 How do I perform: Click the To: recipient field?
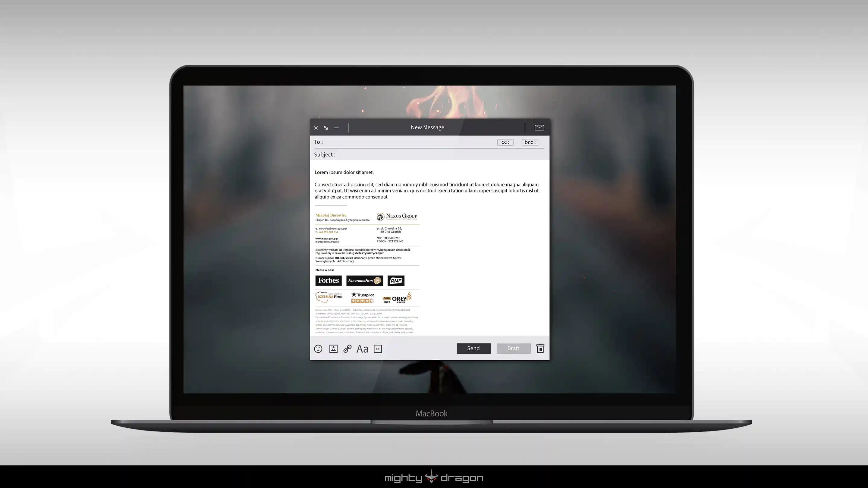(x=404, y=142)
